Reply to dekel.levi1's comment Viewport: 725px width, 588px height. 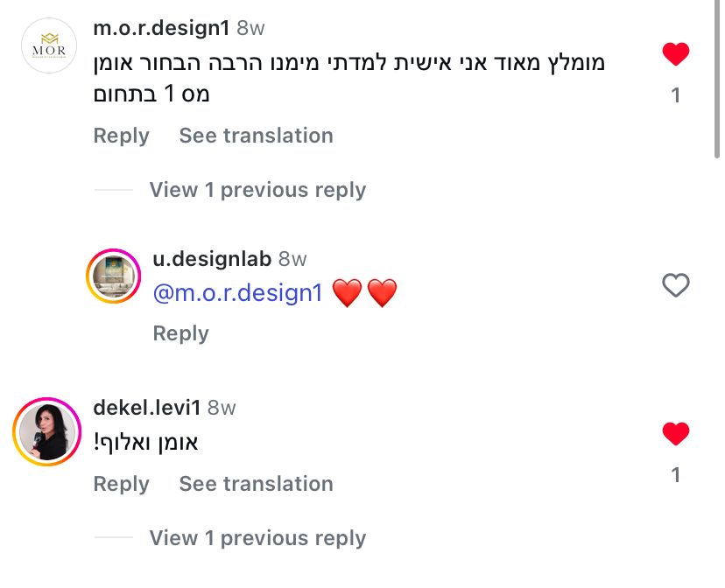[121, 484]
